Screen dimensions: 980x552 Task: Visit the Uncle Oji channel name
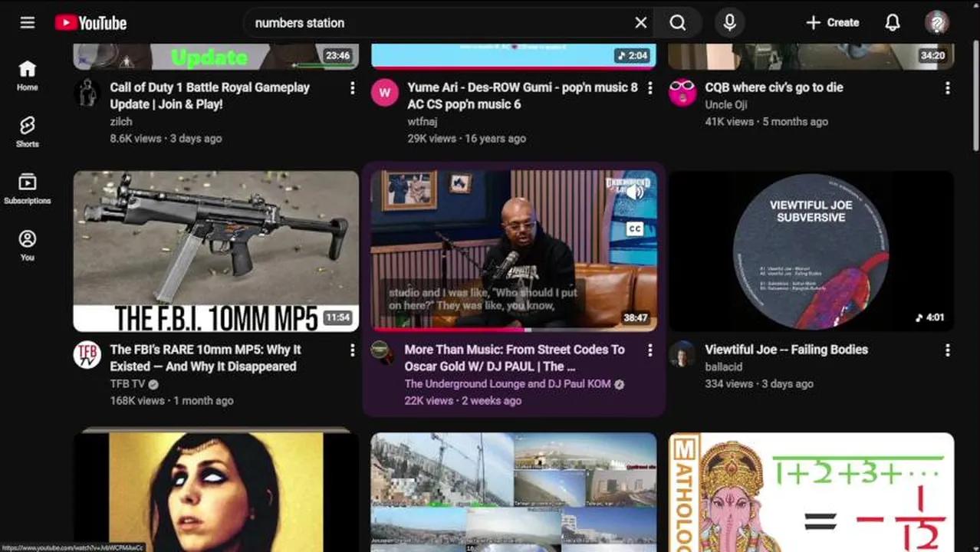click(725, 104)
